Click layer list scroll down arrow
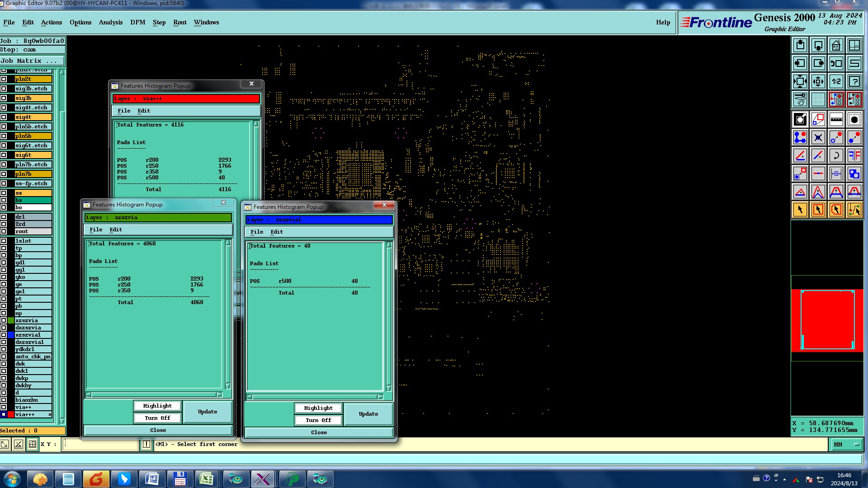 point(62,421)
